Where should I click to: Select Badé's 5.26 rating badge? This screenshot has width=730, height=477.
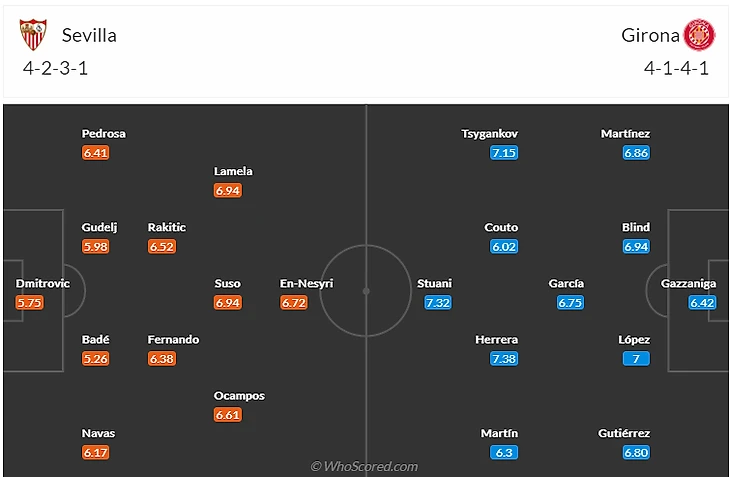point(95,359)
